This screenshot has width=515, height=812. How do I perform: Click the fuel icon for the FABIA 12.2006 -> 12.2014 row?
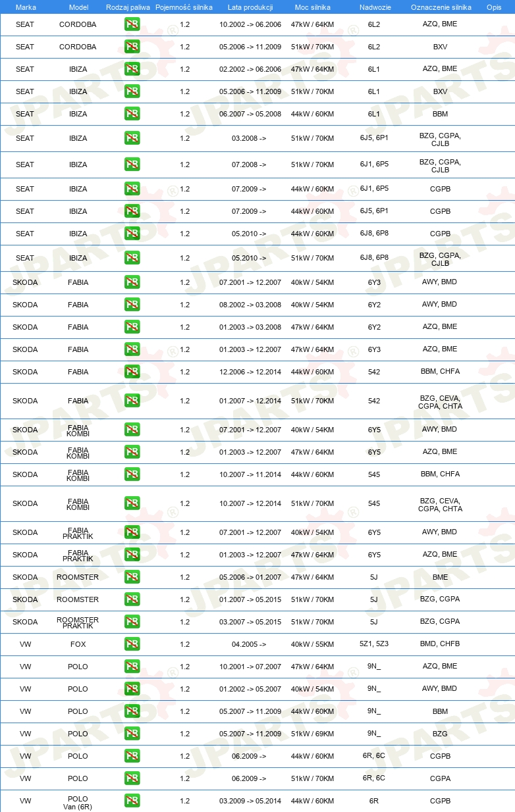(x=132, y=372)
